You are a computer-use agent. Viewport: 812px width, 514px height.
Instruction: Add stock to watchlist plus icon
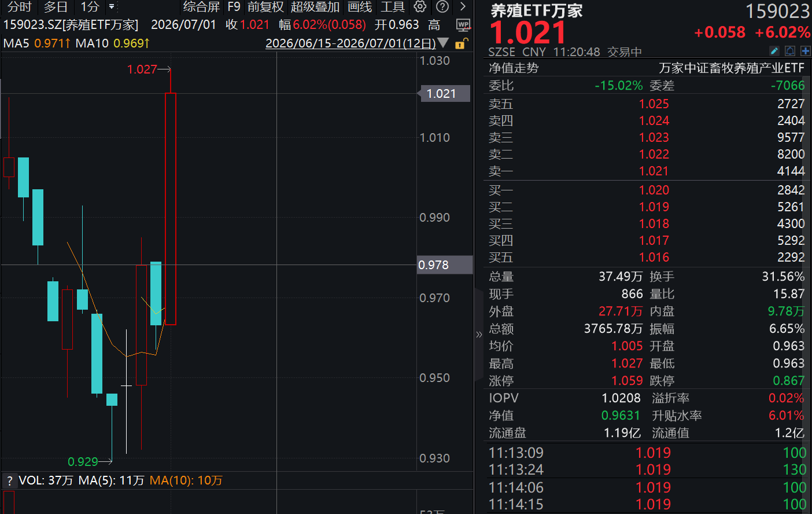(x=805, y=51)
